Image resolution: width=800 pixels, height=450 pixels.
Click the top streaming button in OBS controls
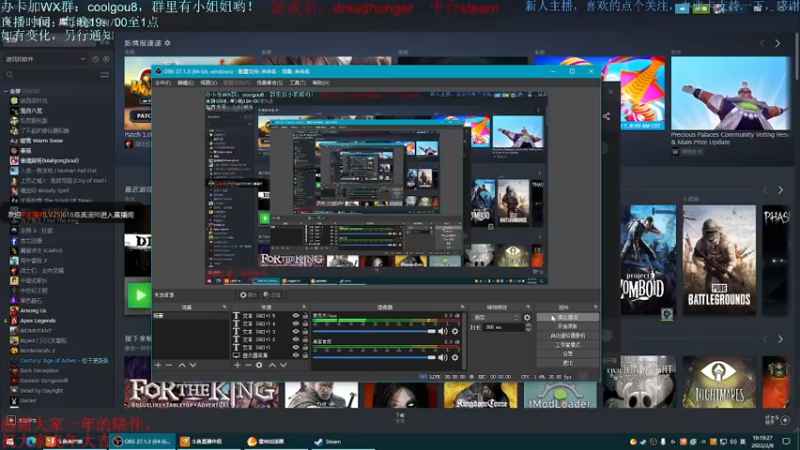[x=567, y=317]
